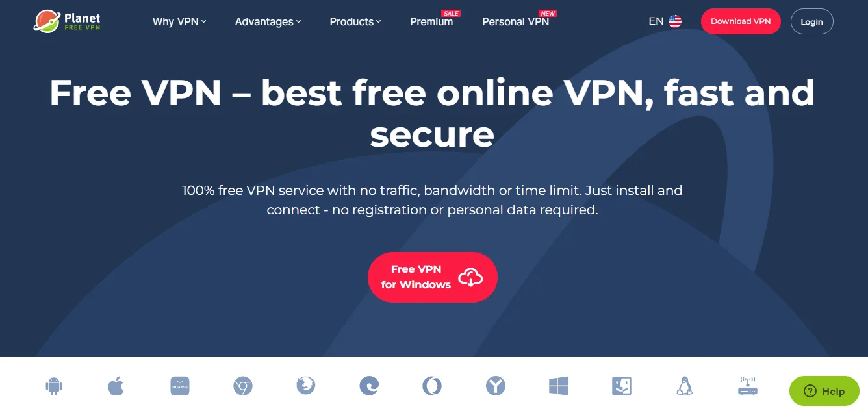Open the Premium sale menu item

tap(431, 21)
